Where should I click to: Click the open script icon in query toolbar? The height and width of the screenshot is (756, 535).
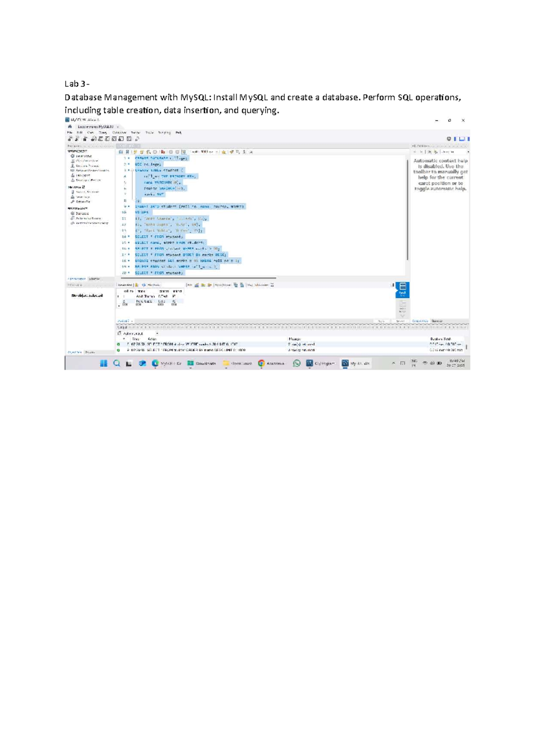coord(121,152)
